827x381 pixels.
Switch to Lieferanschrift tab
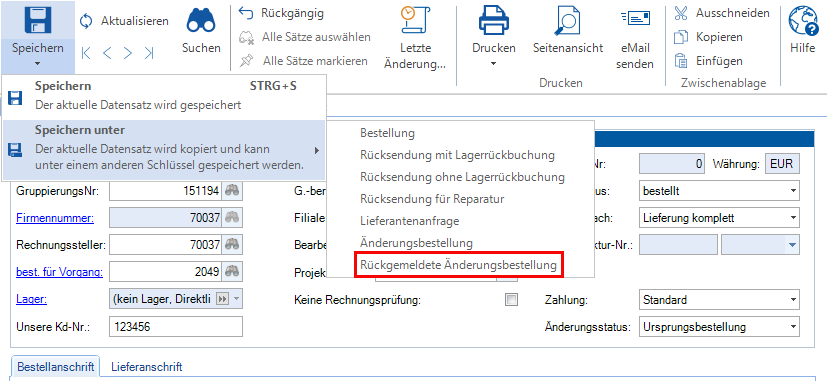coord(147,366)
